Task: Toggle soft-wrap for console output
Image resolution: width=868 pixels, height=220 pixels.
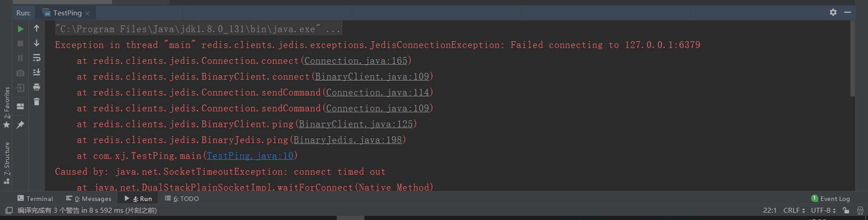Action: (37, 57)
